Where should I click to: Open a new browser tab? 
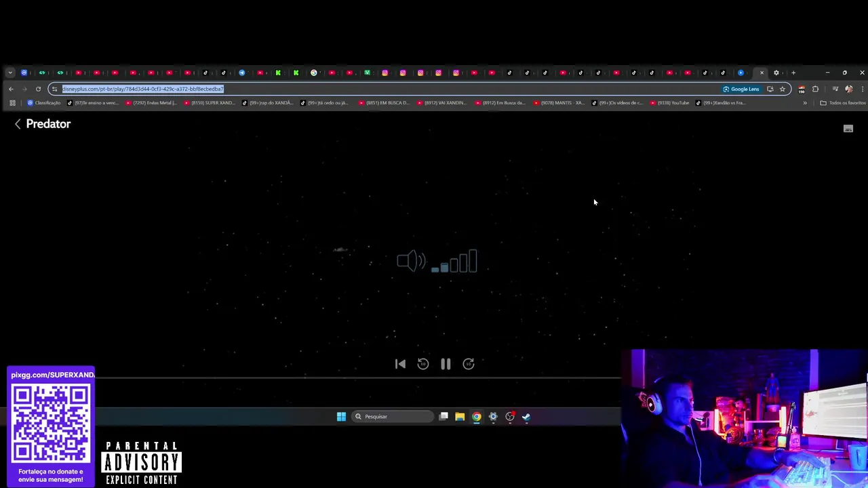[793, 73]
